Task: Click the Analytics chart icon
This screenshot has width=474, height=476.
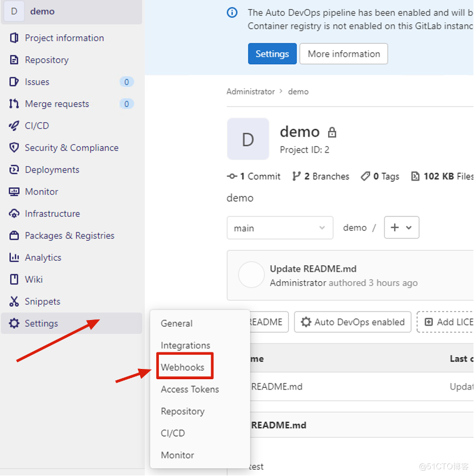Action: pos(14,257)
